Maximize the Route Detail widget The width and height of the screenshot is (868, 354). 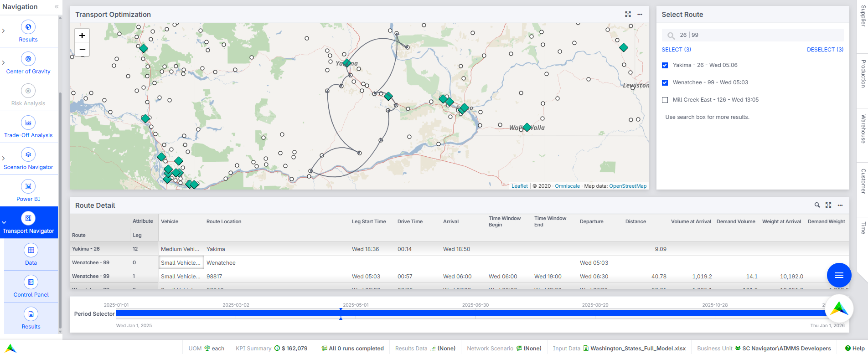(x=828, y=205)
